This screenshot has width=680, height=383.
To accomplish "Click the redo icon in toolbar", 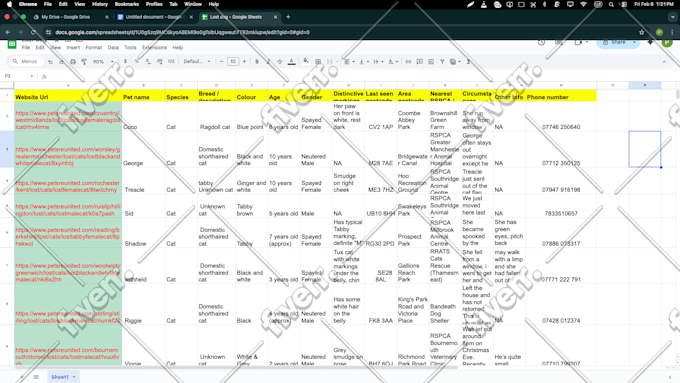I will coord(62,62).
